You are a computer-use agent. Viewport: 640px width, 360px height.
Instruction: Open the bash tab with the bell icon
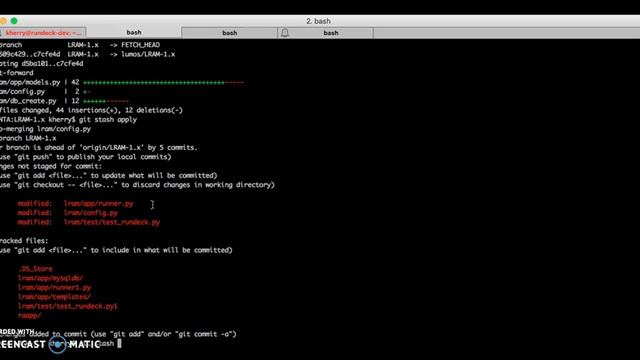(326, 33)
